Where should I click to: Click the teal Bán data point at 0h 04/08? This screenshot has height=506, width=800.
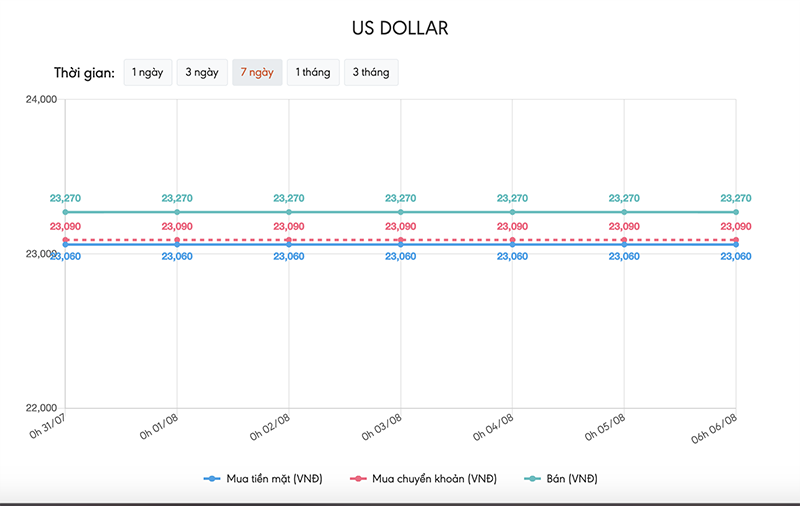point(513,212)
